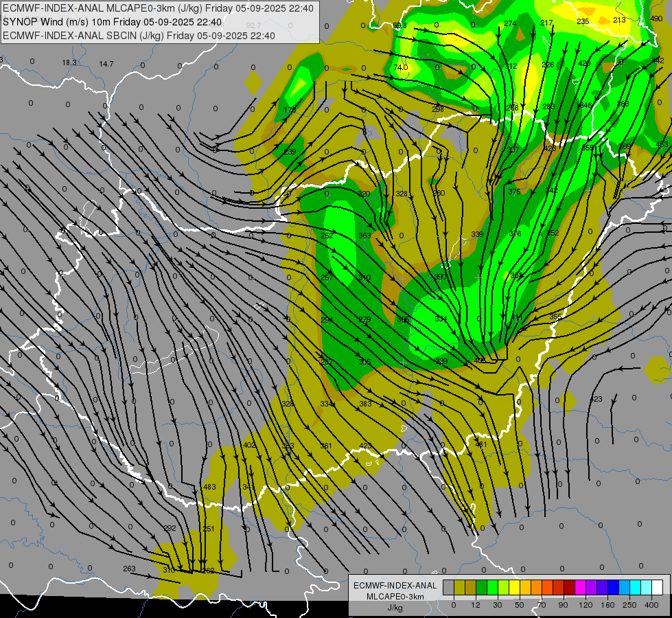The height and width of the screenshot is (618, 672).
Task: Click the map value '239'
Action: click(290, 152)
